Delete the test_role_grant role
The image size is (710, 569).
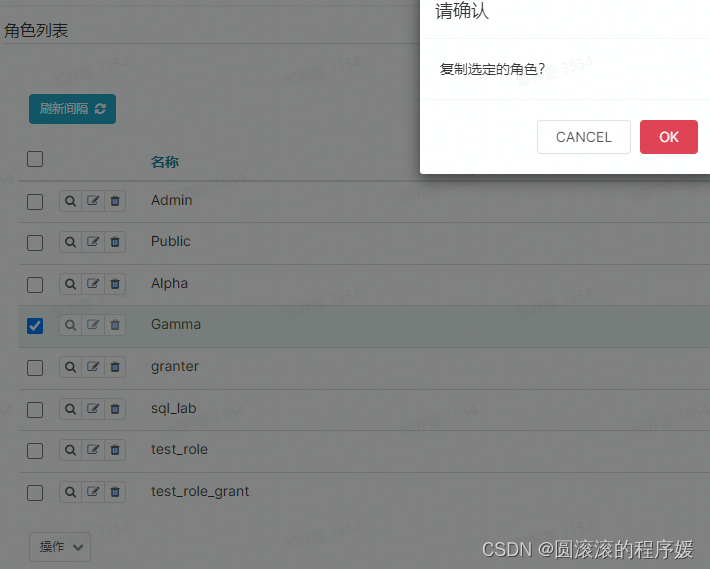click(115, 492)
